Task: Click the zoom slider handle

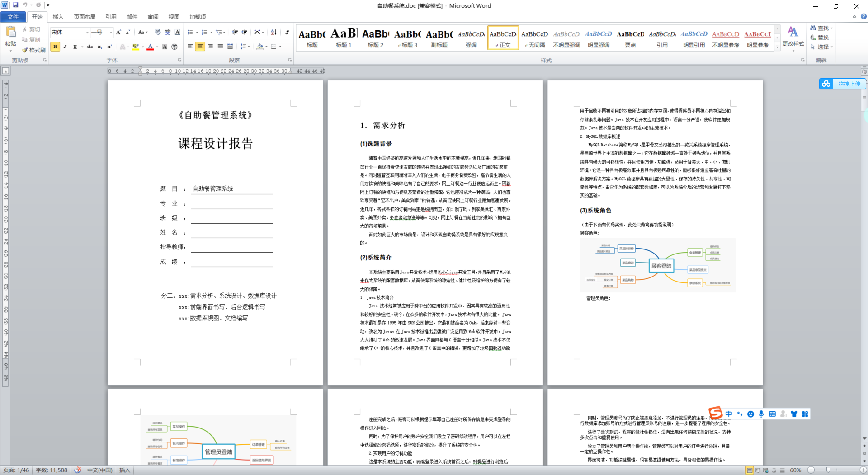Action: click(828, 470)
